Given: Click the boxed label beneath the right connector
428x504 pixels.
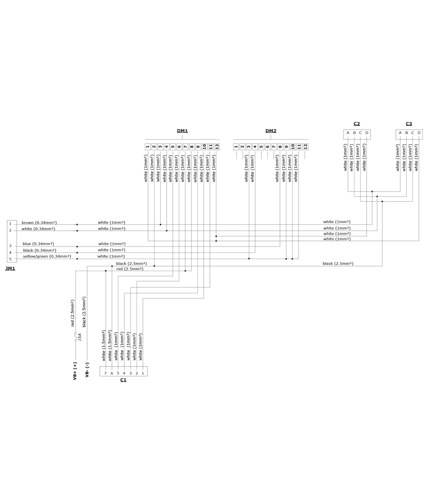Looking at the screenshot, I should pos(338,259).
